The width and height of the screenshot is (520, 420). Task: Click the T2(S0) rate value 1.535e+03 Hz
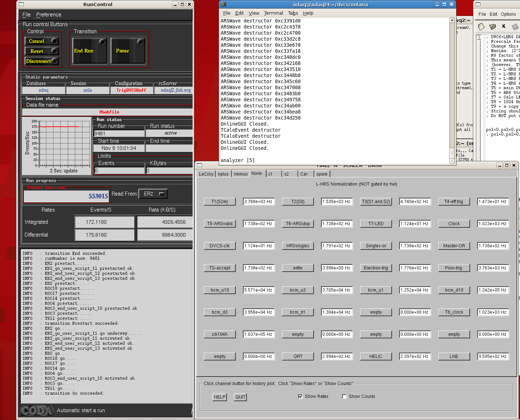click(x=336, y=202)
